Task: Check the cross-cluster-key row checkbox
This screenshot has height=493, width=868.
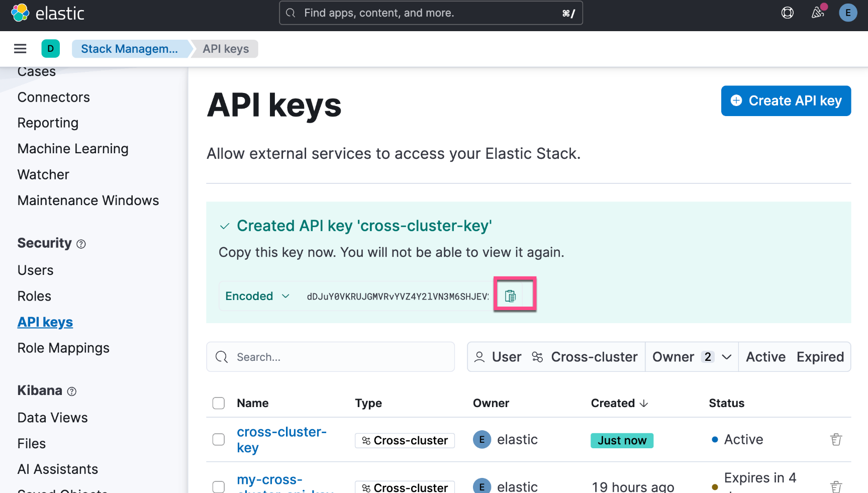Action: (x=219, y=440)
